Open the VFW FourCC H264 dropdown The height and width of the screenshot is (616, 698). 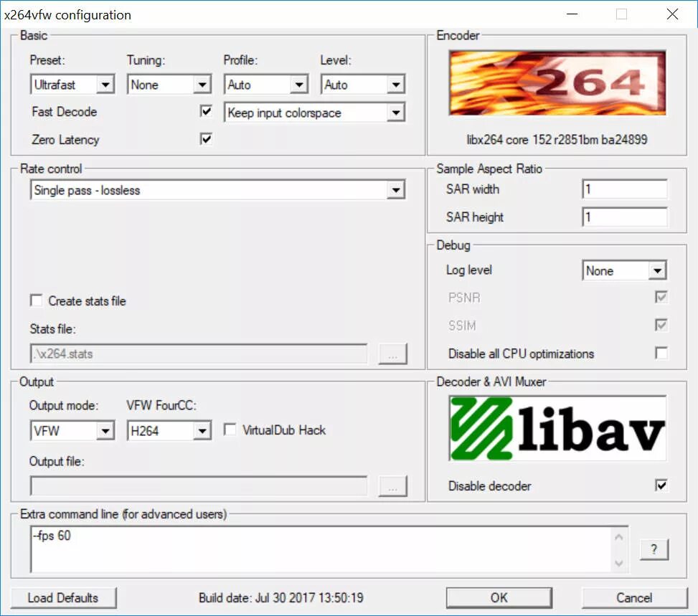(x=169, y=430)
